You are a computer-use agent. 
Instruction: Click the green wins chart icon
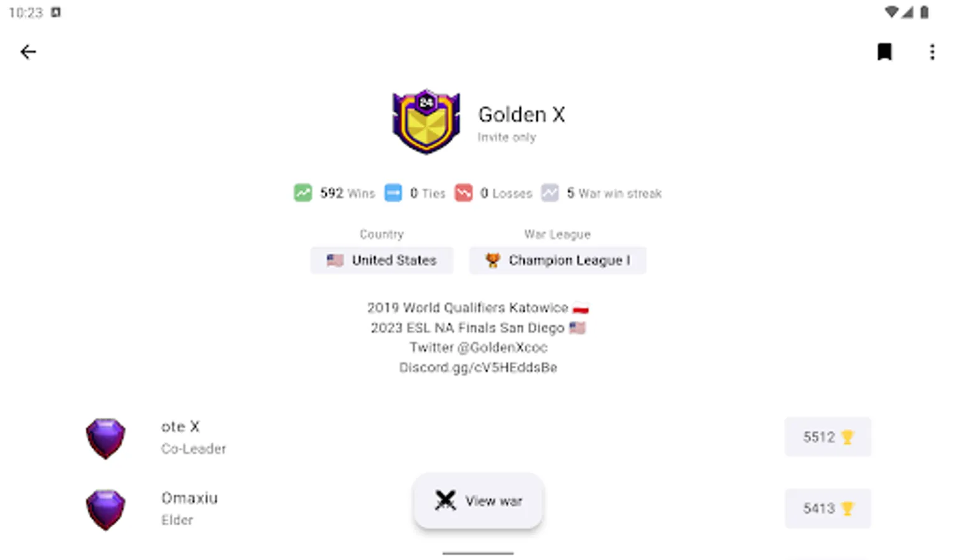(303, 193)
